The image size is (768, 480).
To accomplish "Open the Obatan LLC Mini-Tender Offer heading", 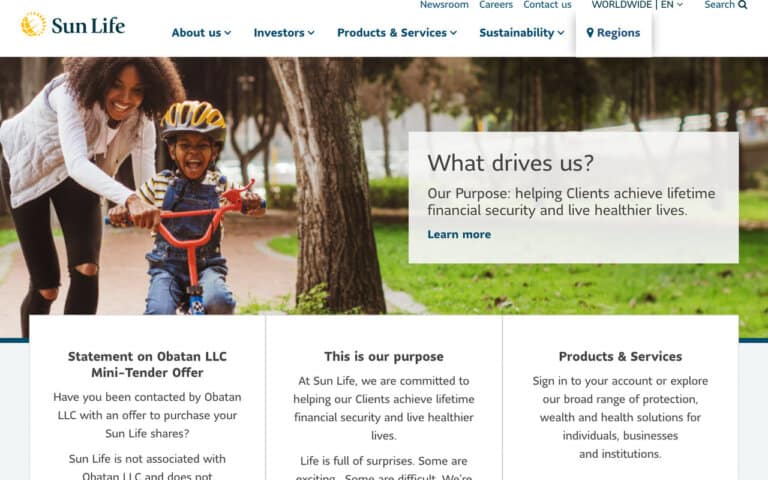I will tap(147, 364).
